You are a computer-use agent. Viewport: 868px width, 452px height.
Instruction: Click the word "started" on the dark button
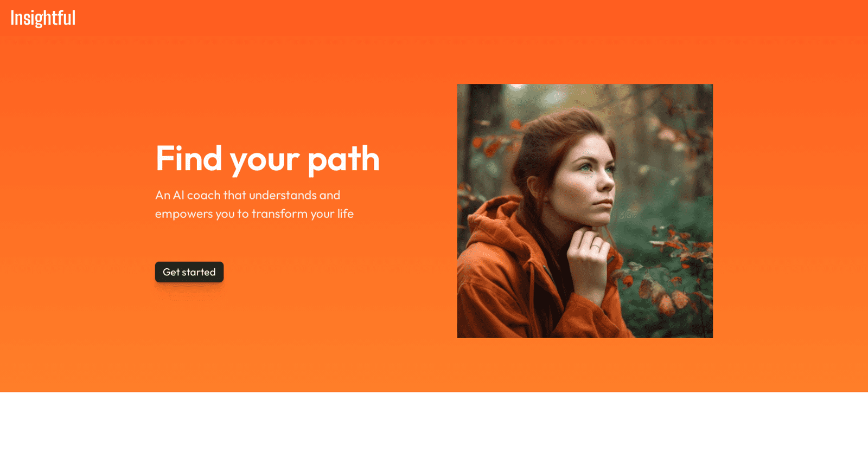pos(199,272)
